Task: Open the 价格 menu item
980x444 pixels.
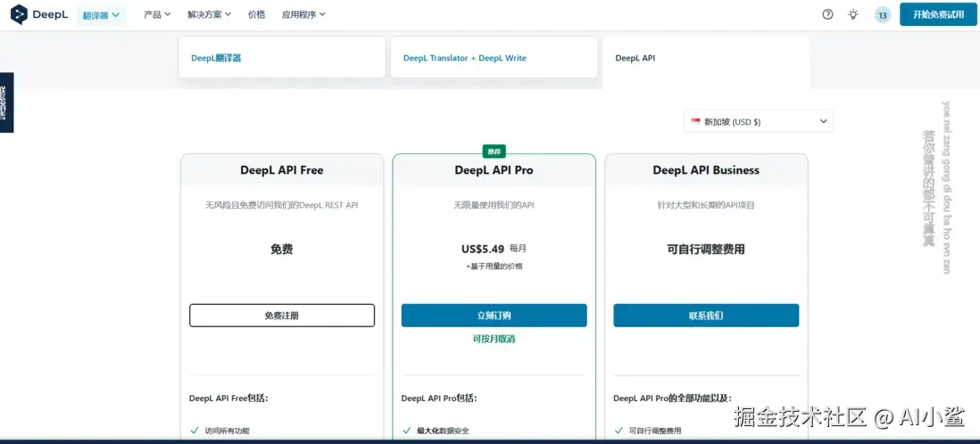Action: pyautogui.click(x=256, y=14)
